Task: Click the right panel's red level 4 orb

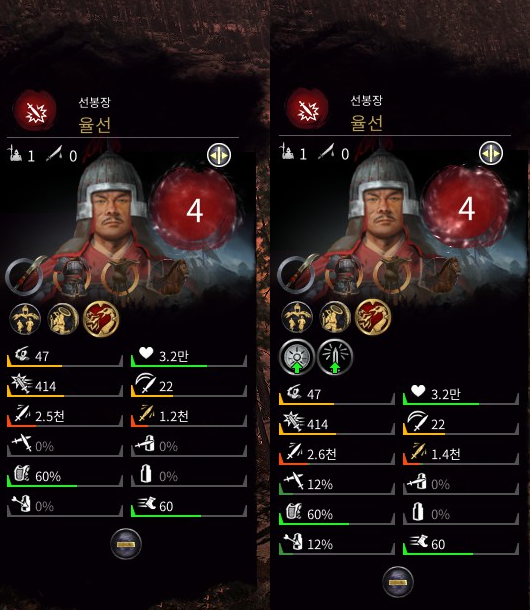Action: pyautogui.click(x=466, y=208)
